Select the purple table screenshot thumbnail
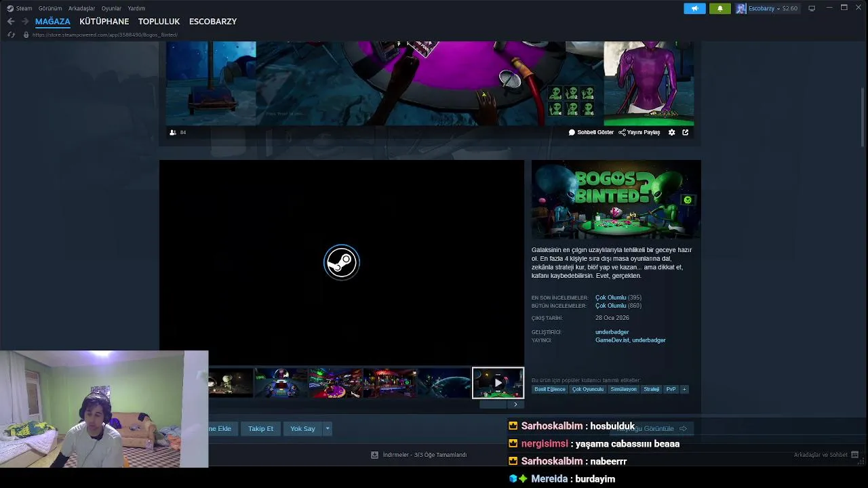 click(x=336, y=383)
